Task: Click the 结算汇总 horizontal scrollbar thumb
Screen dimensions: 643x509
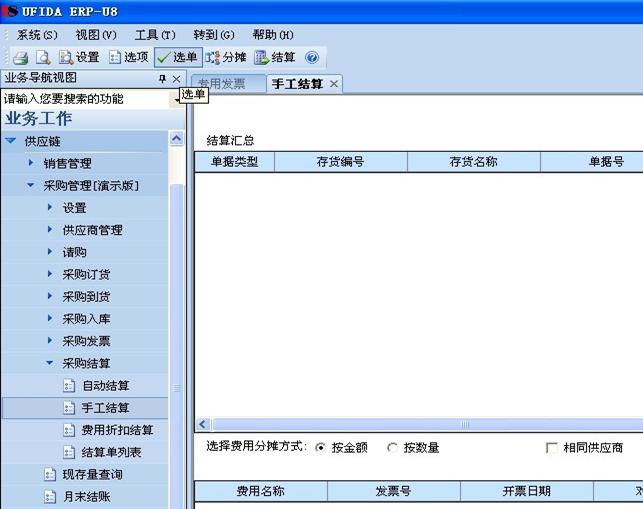Action: (426, 424)
